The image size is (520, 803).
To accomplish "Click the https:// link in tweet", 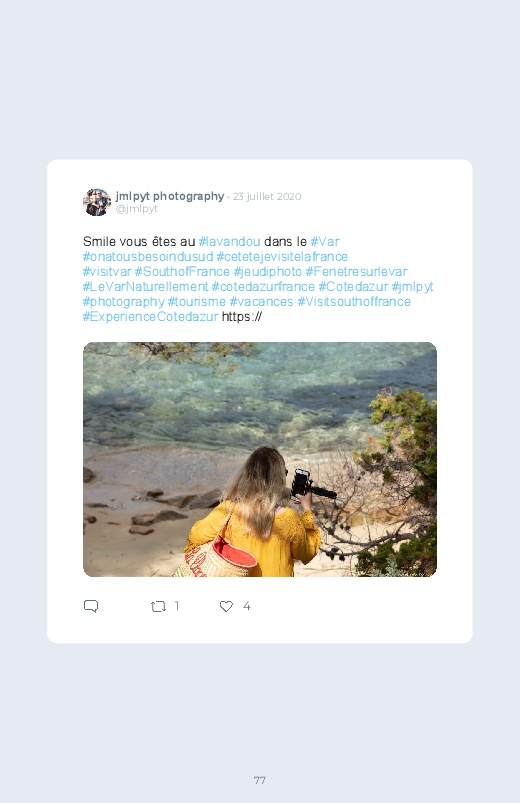I will click(242, 316).
